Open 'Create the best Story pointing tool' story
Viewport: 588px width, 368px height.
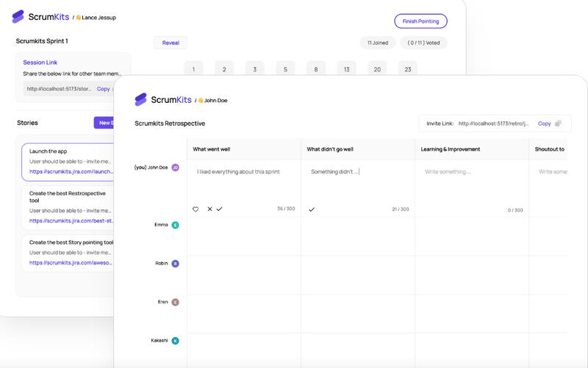(x=68, y=253)
